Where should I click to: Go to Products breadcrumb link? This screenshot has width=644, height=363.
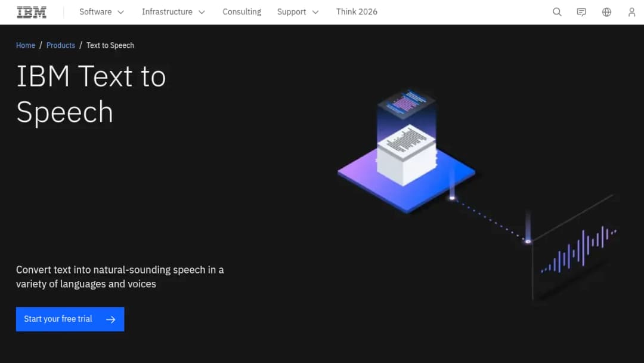(x=61, y=45)
